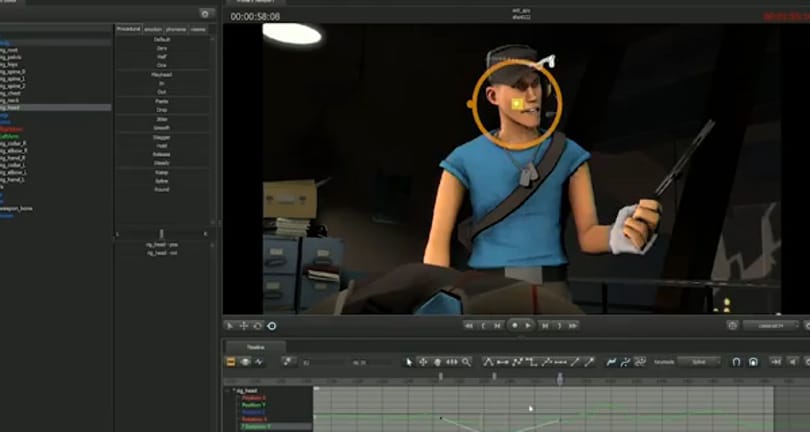Pick the graph editor scale keys tool

point(452,362)
